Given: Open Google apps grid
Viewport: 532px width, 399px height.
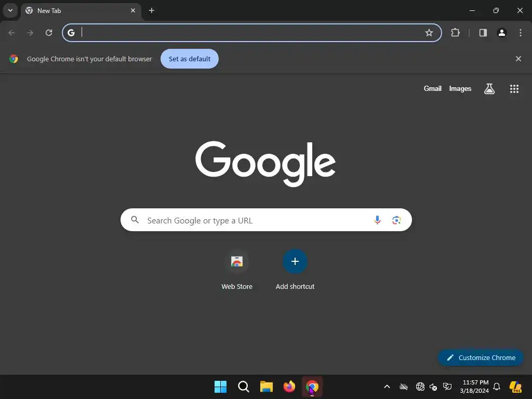Looking at the screenshot, I should pyautogui.click(x=514, y=88).
